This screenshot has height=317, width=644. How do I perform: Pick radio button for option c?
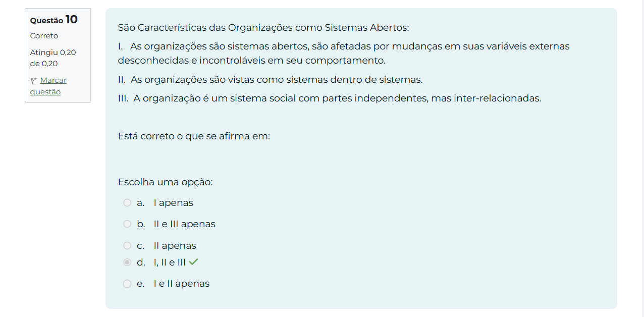pyautogui.click(x=127, y=246)
